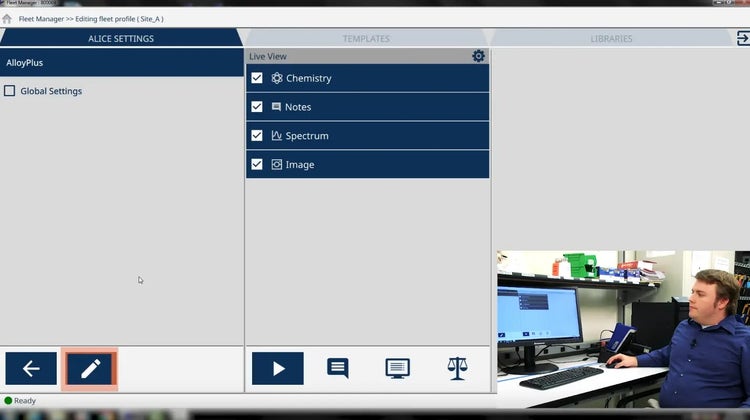Click the balance scales icon
This screenshot has width=750, height=420.
click(457, 368)
